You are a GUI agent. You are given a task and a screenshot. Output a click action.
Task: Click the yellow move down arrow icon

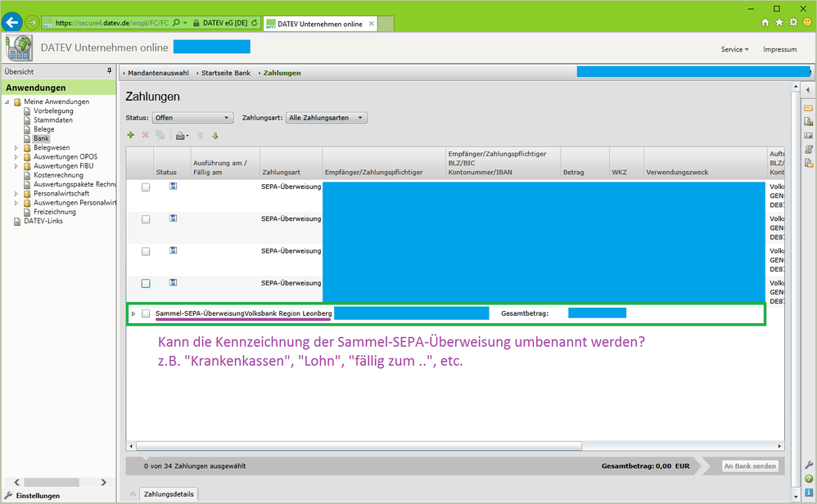tap(215, 136)
